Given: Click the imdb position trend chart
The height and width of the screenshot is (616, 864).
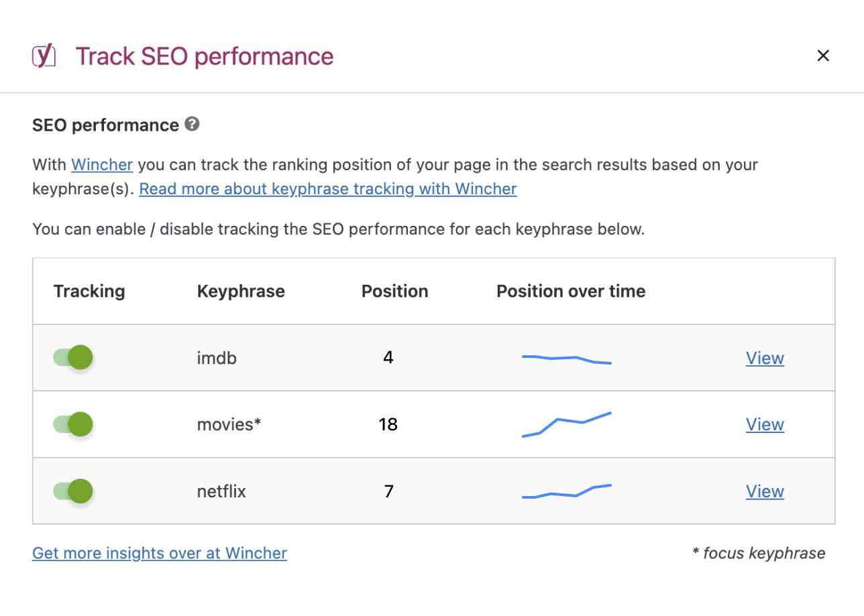Looking at the screenshot, I should tap(566, 359).
